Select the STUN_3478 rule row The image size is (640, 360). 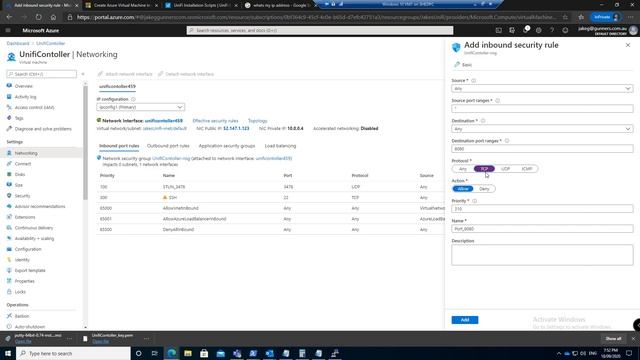270,187
